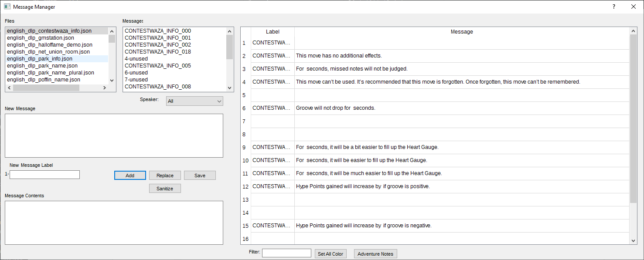Select the 6-unused message entry

pyautogui.click(x=175, y=73)
